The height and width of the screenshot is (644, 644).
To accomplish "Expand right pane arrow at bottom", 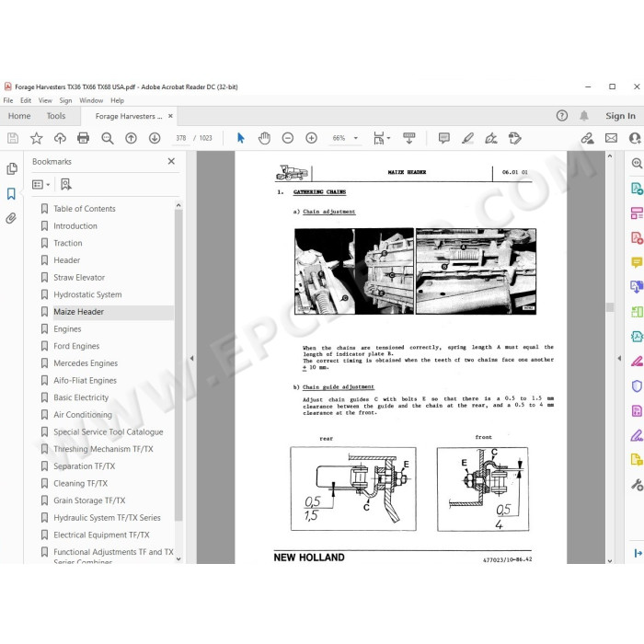I will coord(638,553).
